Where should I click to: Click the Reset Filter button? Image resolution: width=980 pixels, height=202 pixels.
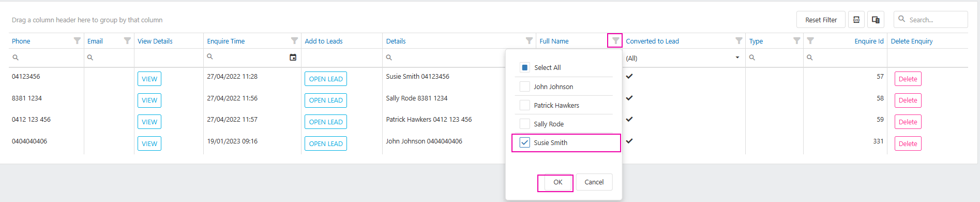tap(821, 20)
